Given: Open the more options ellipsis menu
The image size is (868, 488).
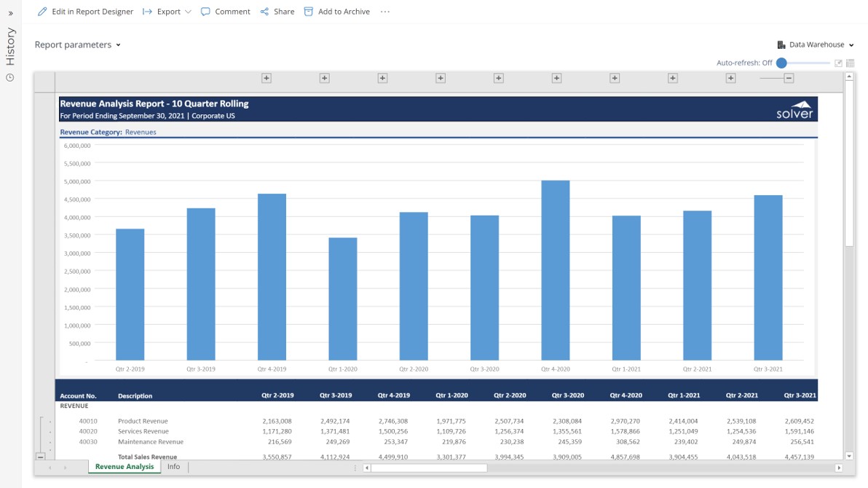Looking at the screenshot, I should pyautogui.click(x=385, y=12).
